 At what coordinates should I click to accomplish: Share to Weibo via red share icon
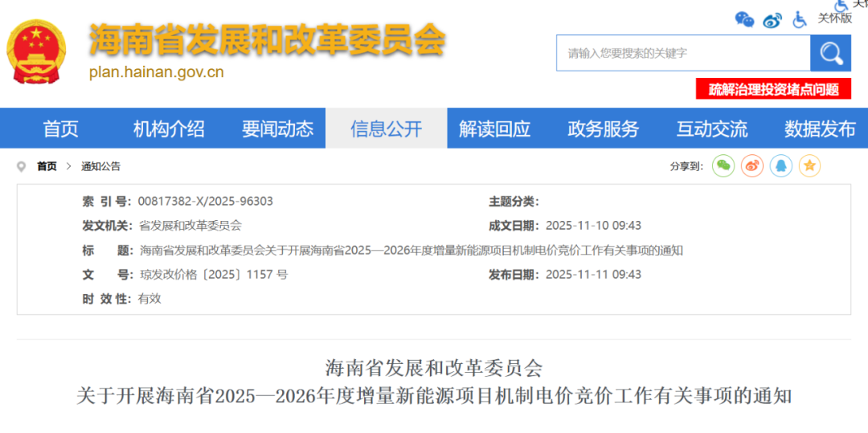pyautogui.click(x=751, y=165)
